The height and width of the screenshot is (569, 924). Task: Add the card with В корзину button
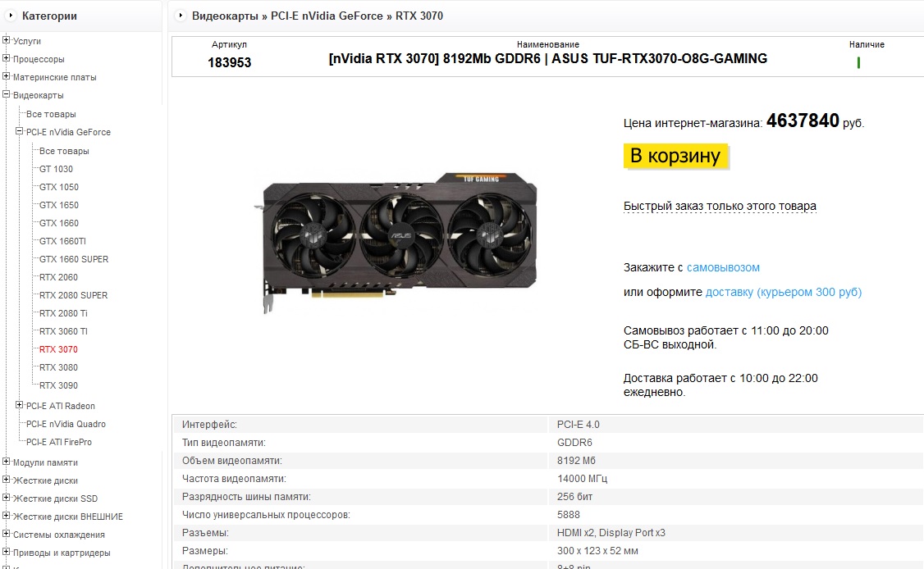[675, 156]
